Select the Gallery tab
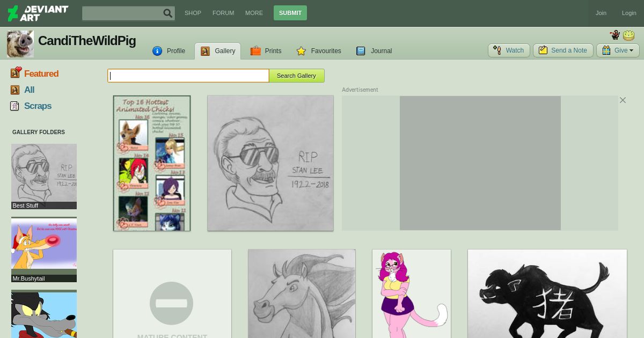 coord(218,51)
